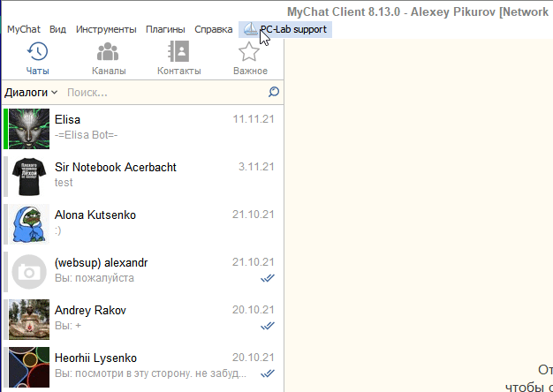Screen dimensions: 553x392
Task: Click the "-=Elisa Bot=-" message preview
Action: (86, 135)
